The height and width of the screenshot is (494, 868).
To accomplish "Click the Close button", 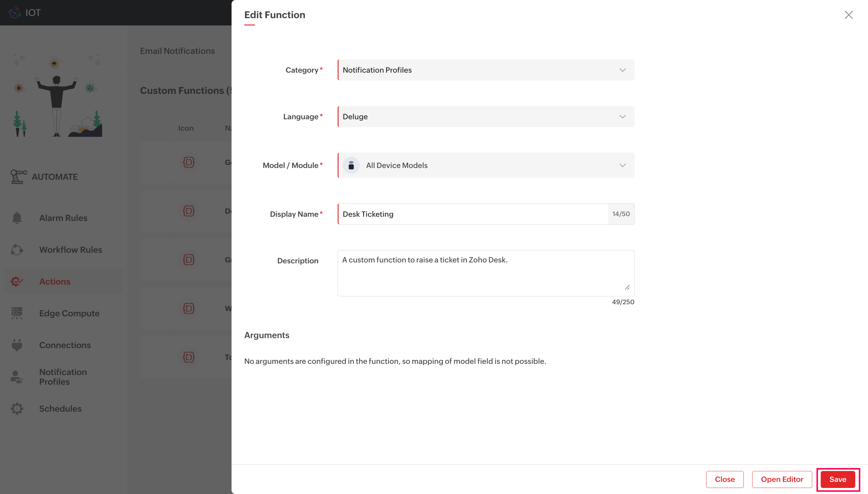I will click(x=725, y=479).
